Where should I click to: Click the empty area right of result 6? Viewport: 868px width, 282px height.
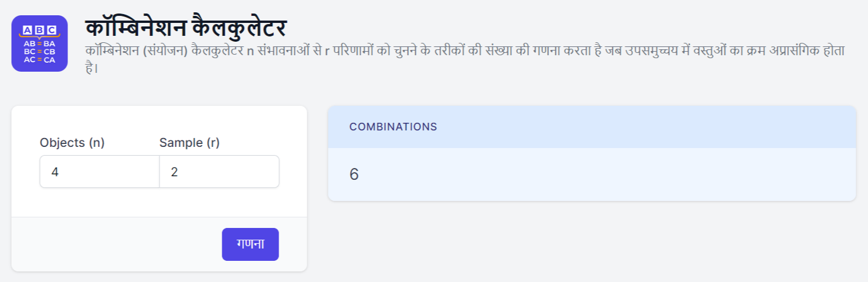pos(586,174)
